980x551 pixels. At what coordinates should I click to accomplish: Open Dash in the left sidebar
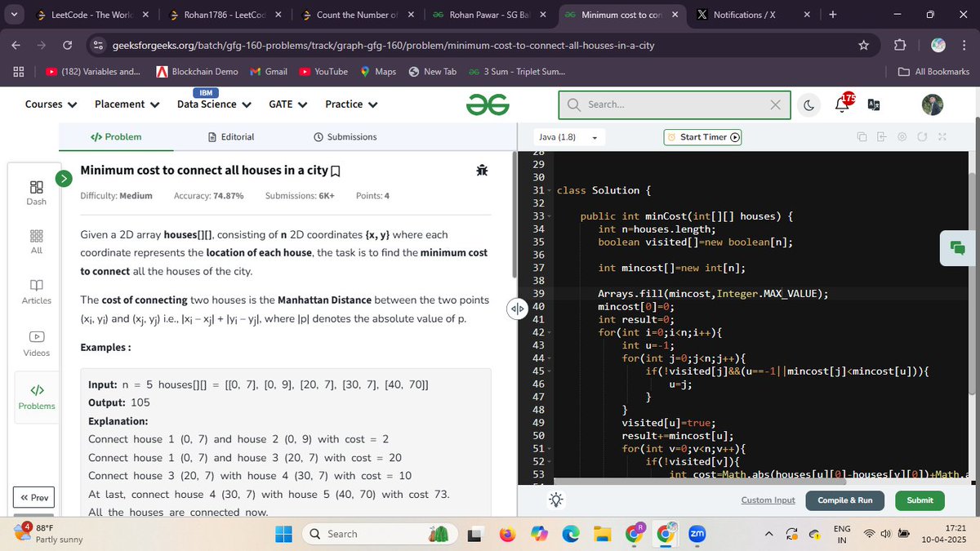[x=36, y=193]
